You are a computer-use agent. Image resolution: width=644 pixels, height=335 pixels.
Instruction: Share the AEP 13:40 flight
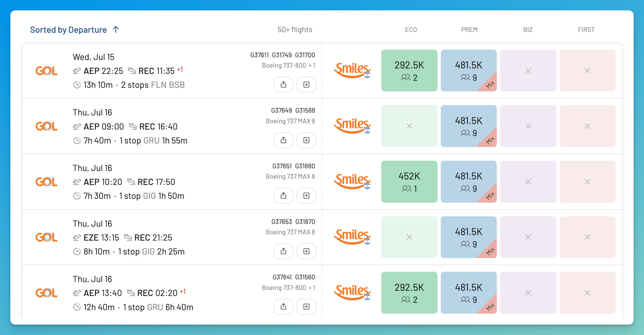click(283, 307)
